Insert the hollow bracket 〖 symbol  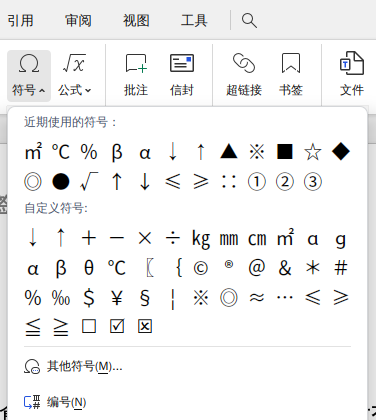point(150,268)
